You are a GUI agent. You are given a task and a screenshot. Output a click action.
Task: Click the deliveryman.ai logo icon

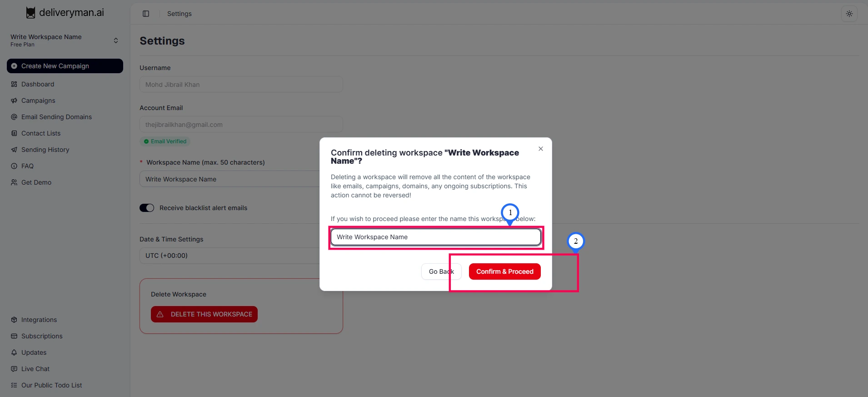[x=30, y=13]
